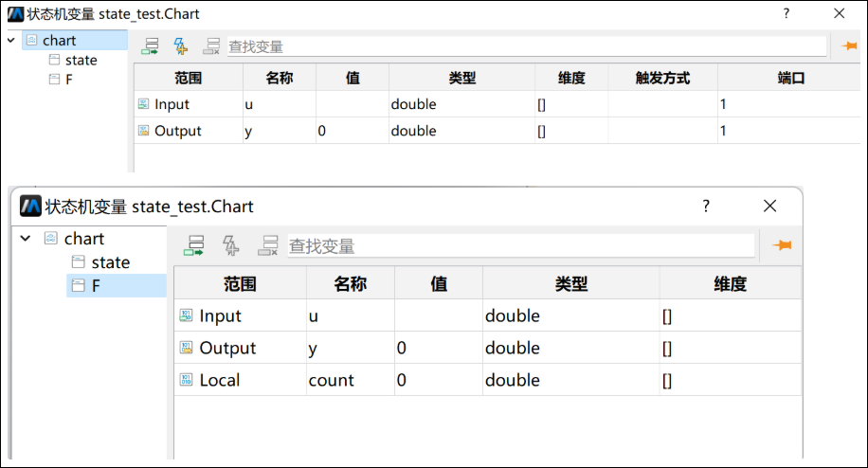Image resolution: width=868 pixels, height=468 pixels.
Task: Click Local scope cell in lower table
Action: point(241,380)
